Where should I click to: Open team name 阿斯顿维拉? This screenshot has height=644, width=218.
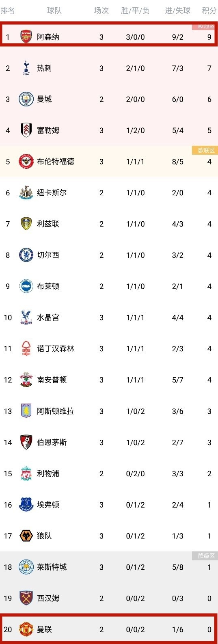click(x=56, y=411)
